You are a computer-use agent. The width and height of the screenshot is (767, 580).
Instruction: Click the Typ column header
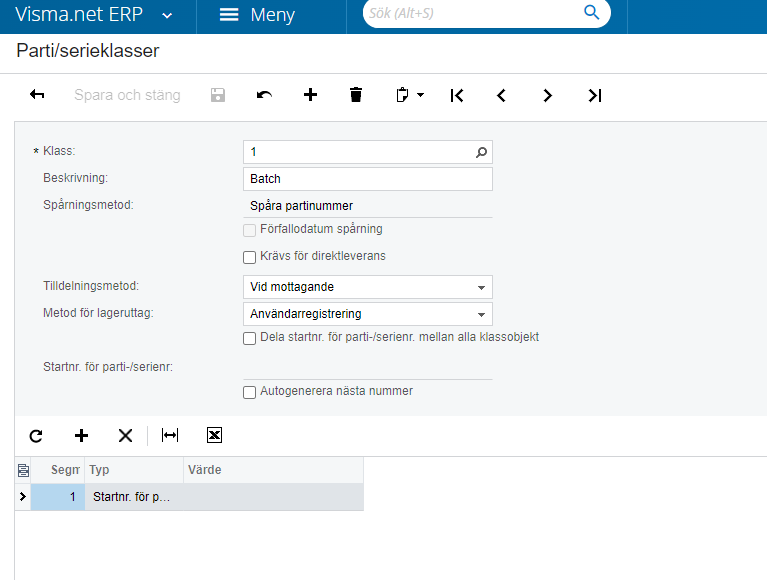(134, 470)
